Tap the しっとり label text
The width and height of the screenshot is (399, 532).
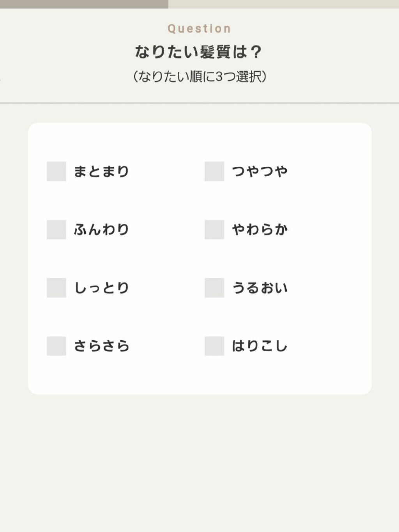click(x=101, y=288)
